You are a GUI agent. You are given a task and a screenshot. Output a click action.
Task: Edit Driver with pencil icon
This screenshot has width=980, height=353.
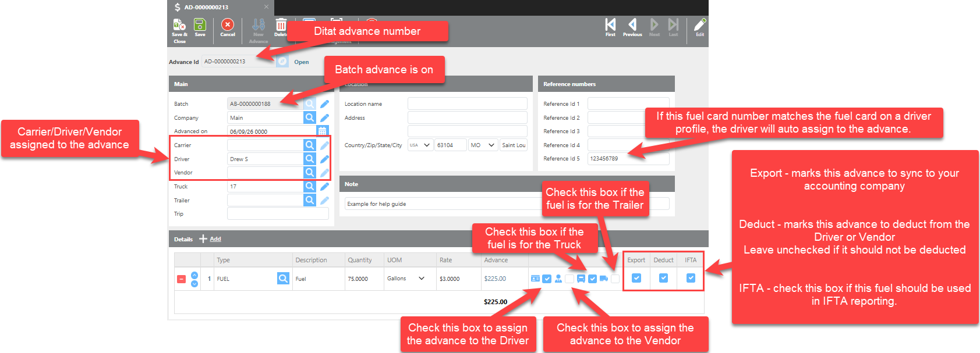coord(324,159)
